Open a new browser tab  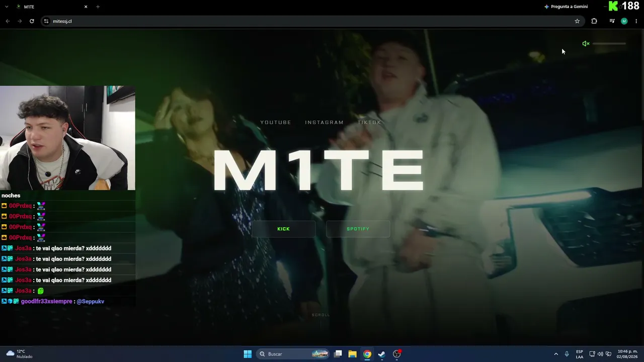(98, 7)
